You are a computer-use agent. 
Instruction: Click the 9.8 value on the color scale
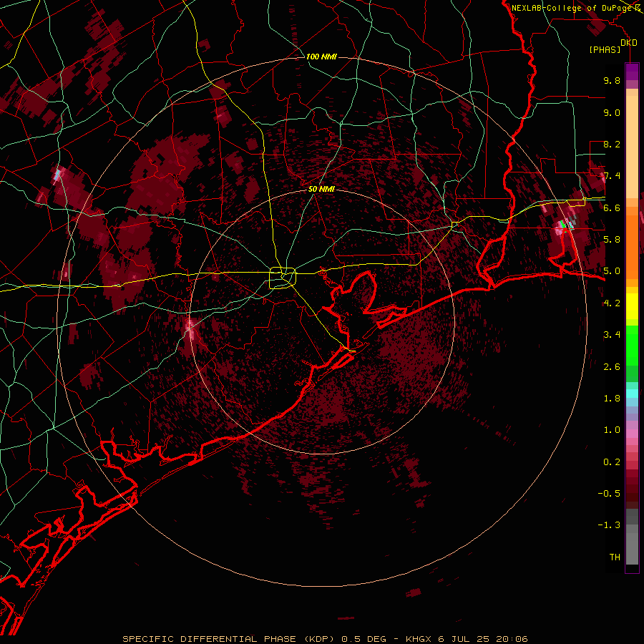coord(612,80)
